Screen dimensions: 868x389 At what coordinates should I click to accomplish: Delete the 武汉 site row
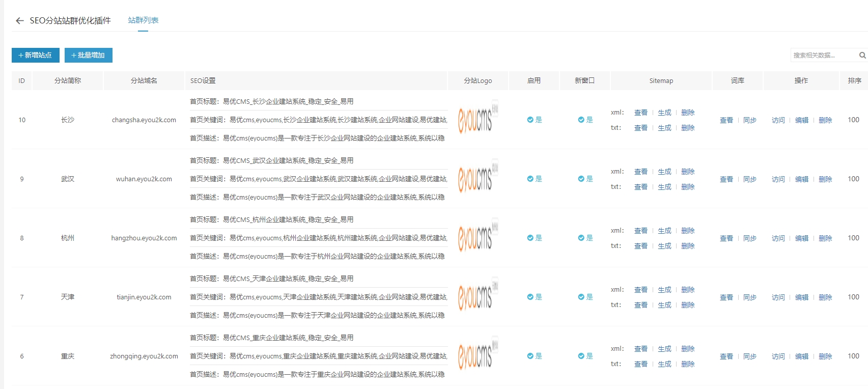825,179
